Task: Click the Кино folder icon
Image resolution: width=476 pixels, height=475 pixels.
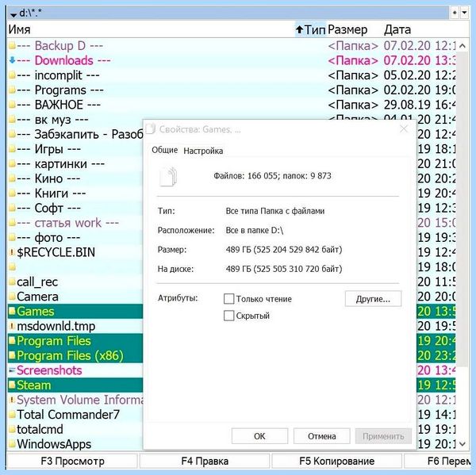Action: tap(12, 178)
